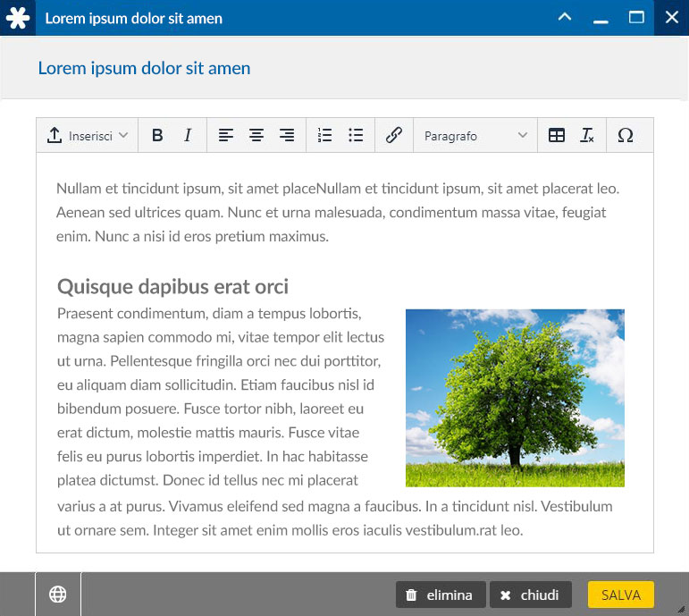Close the window with the X icon

671,18
